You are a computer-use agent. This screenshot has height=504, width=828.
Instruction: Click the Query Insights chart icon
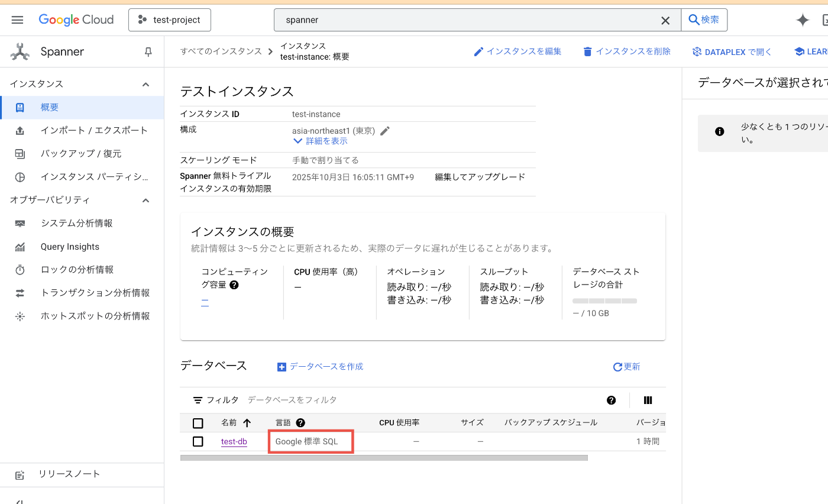[x=20, y=247]
